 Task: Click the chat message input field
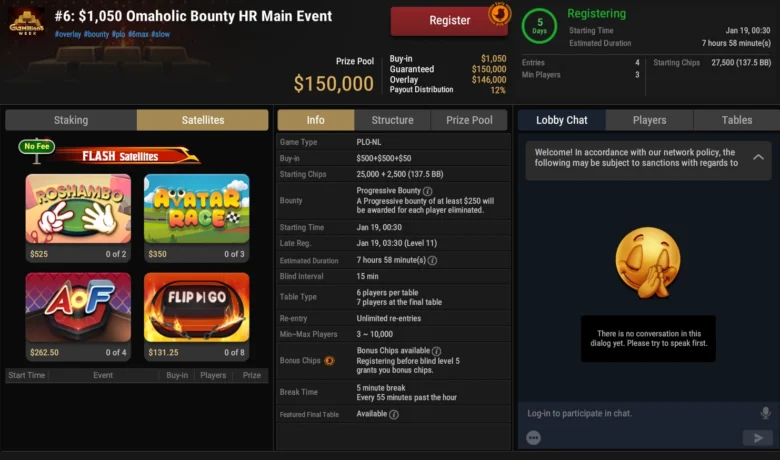tap(639, 413)
